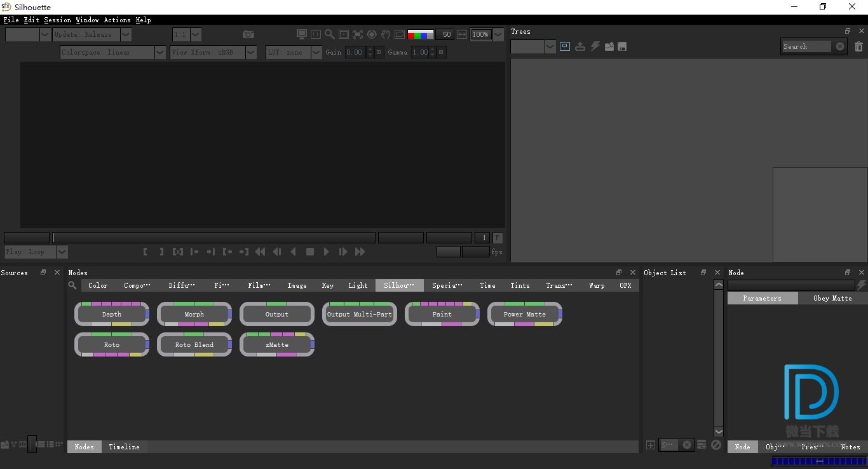Viewport: 868px width, 469px height.
Task: Click the camera snapshot icon in viewer toolbar
Action: [x=248, y=34]
